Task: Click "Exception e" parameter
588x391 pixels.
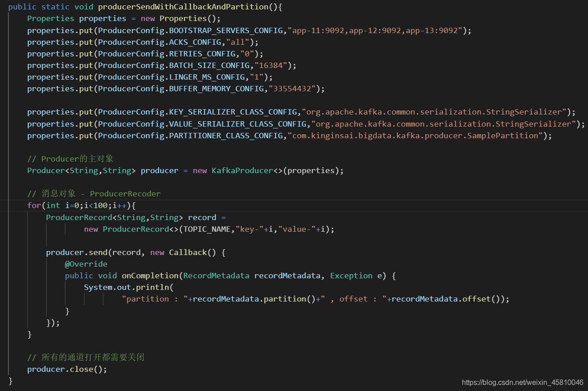Action: click(356, 276)
